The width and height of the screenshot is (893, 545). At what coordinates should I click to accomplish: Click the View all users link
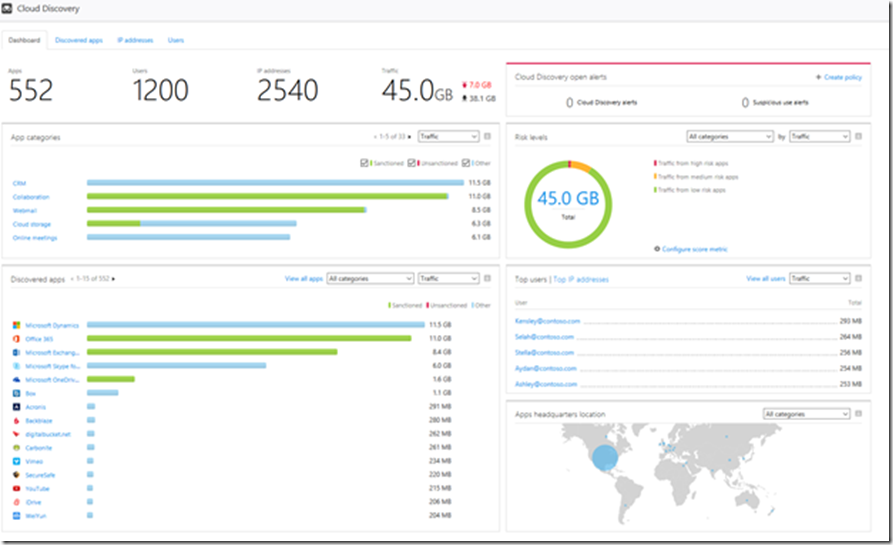(765, 278)
